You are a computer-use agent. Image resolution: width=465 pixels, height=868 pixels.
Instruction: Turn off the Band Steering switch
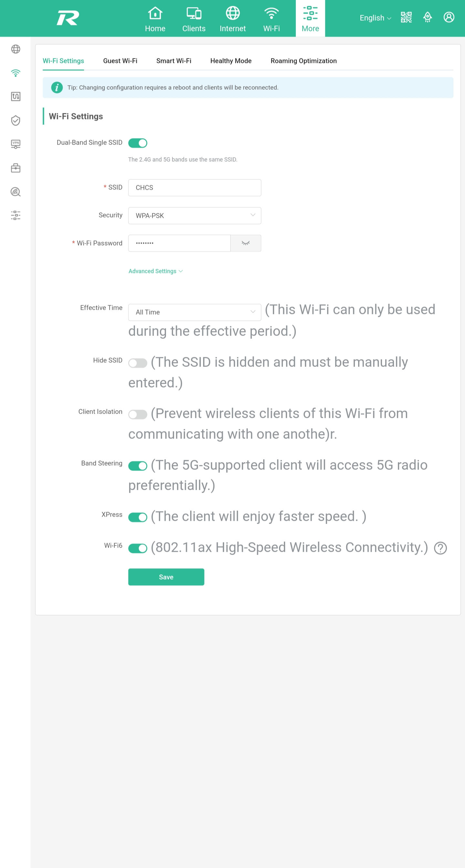138,466
